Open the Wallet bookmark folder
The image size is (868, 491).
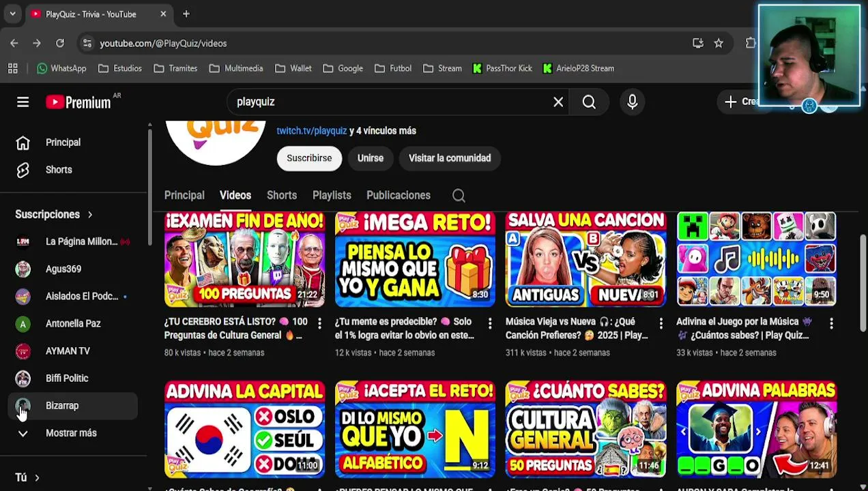[x=293, y=68]
